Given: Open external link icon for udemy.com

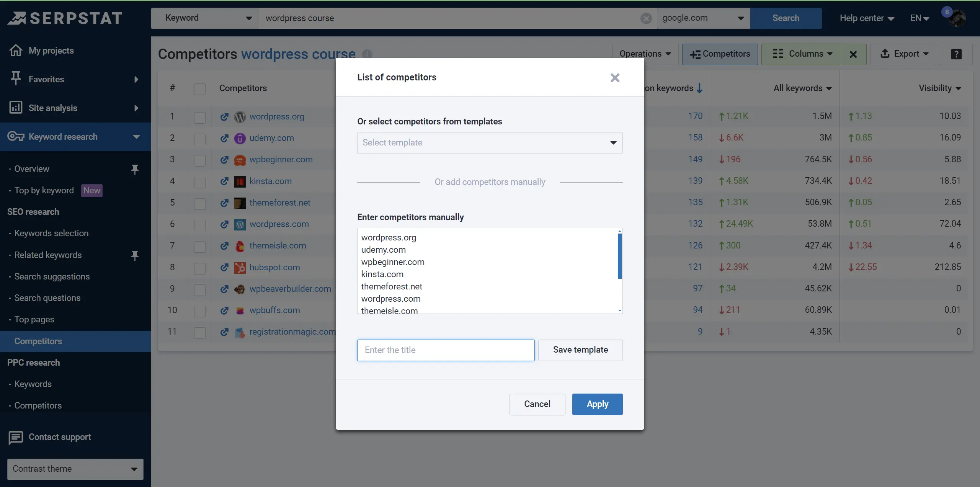Looking at the screenshot, I should 224,138.
